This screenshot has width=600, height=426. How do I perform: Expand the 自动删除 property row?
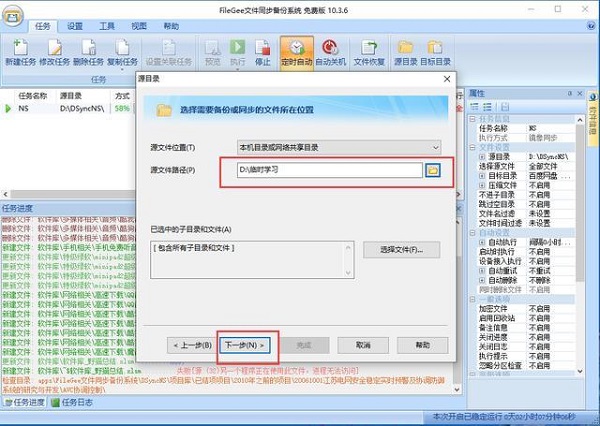(482, 280)
